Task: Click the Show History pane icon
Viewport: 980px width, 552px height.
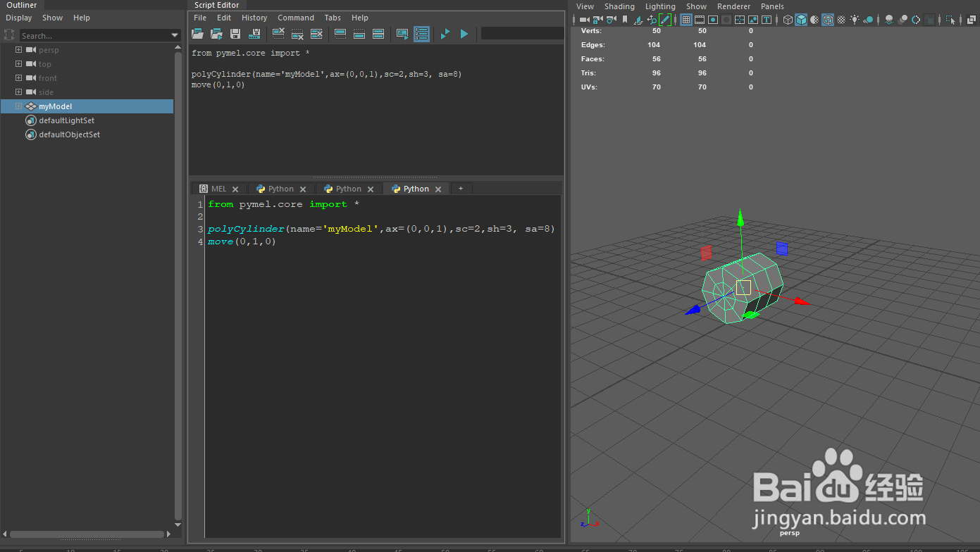Action: coord(340,33)
